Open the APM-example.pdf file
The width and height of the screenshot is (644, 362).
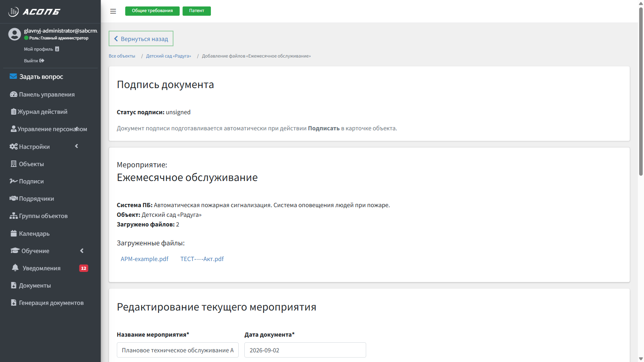tap(144, 259)
